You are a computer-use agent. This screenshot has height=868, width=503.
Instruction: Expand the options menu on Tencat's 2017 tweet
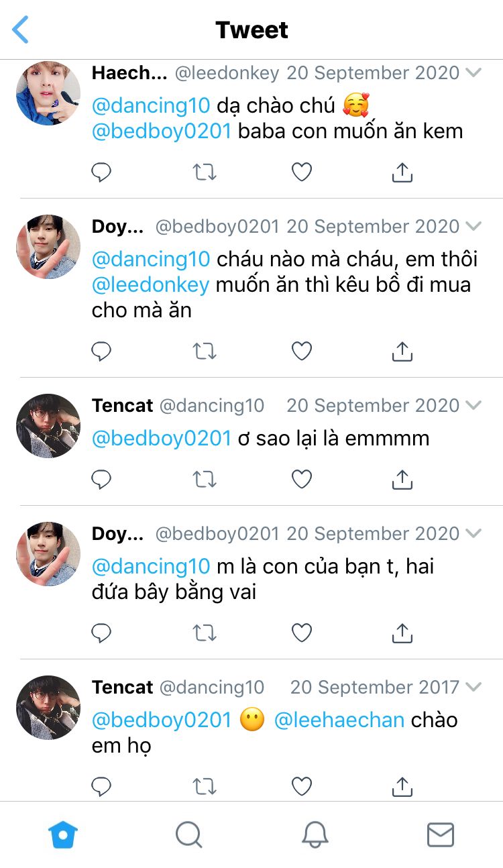pyautogui.click(x=473, y=687)
